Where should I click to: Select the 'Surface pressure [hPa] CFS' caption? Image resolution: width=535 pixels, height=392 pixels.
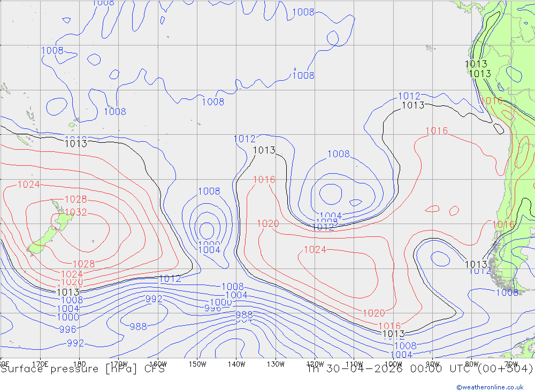[82, 369]
